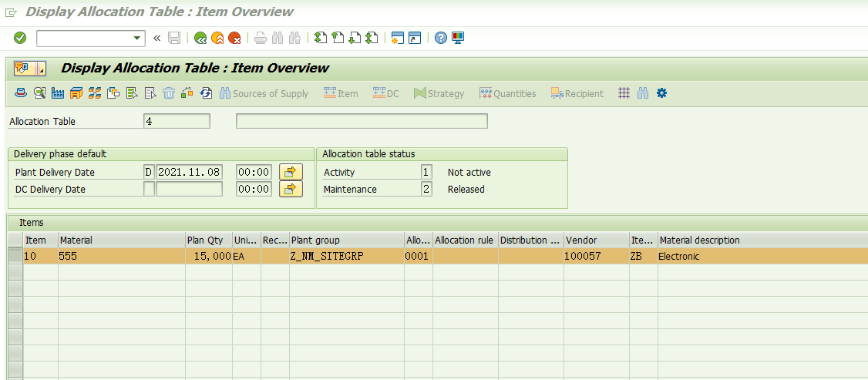
Task: Select row selector for item 10
Action: click(15, 256)
